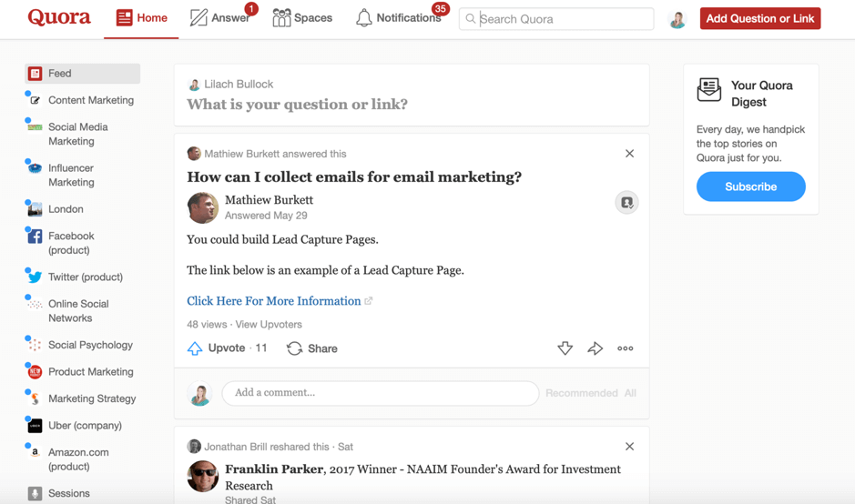This screenshot has height=504, width=855.
Task: Open 'Click Here For More Information' link
Action: point(274,301)
